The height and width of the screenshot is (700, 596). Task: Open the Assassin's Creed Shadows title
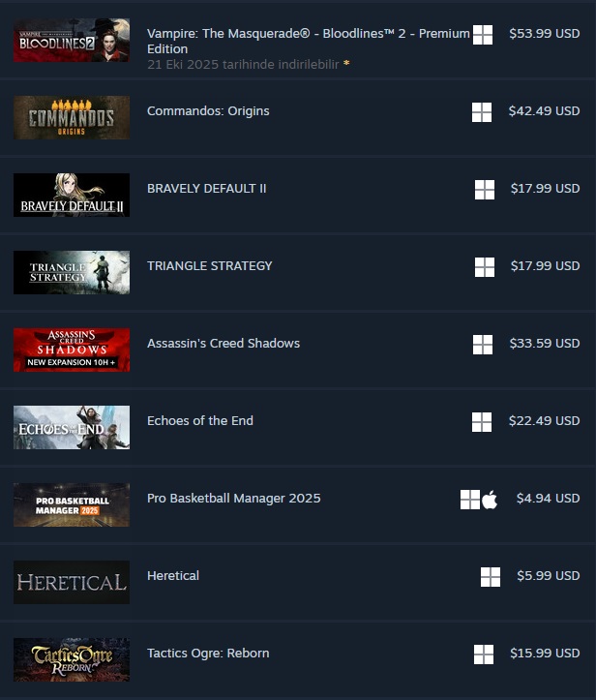[x=223, y=344]
